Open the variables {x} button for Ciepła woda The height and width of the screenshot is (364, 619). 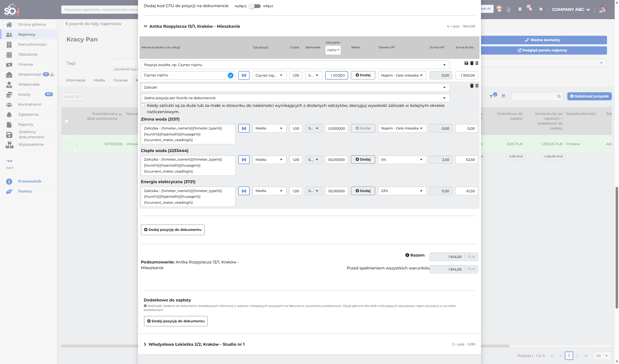point(244,160)
